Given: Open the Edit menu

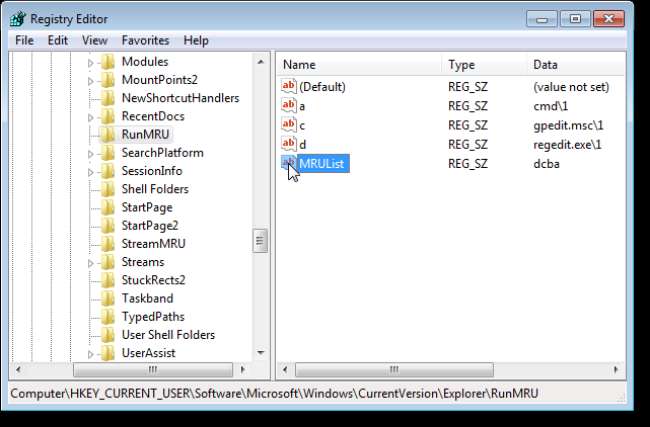Looking at the screenshot, I should [58, 41].
